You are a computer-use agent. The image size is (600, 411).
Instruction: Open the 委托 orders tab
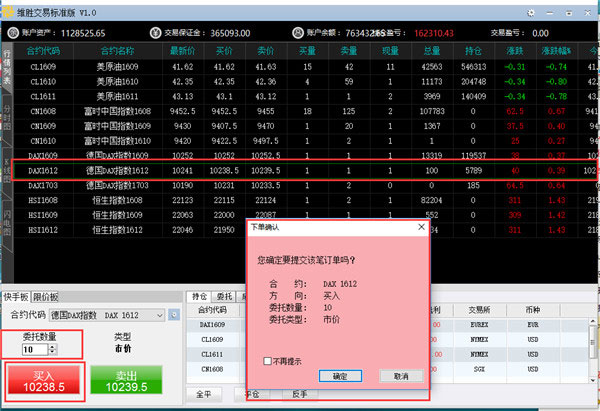[x=224, y=297]
